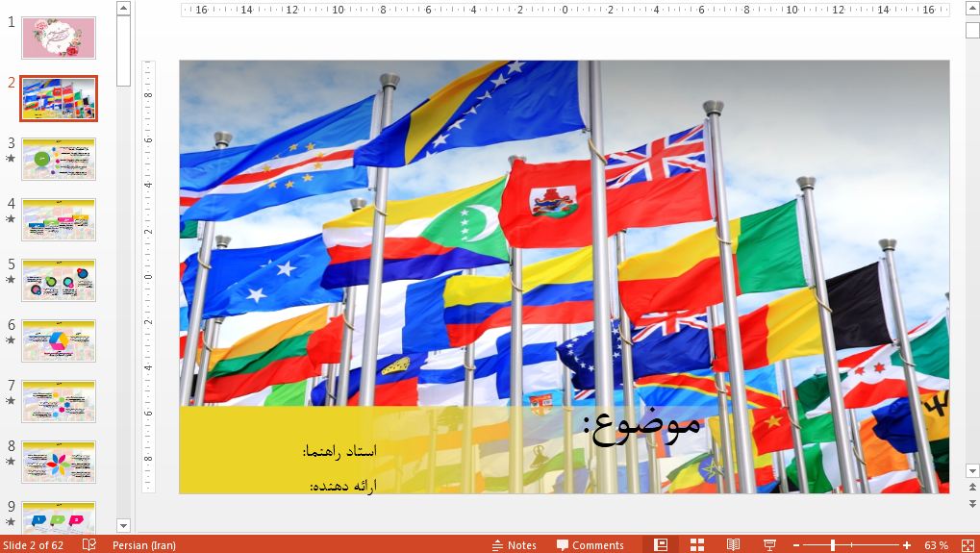Select slide 1 floral thumbnail
Screen dimensions: 980x553
click(x=59, y=38)
